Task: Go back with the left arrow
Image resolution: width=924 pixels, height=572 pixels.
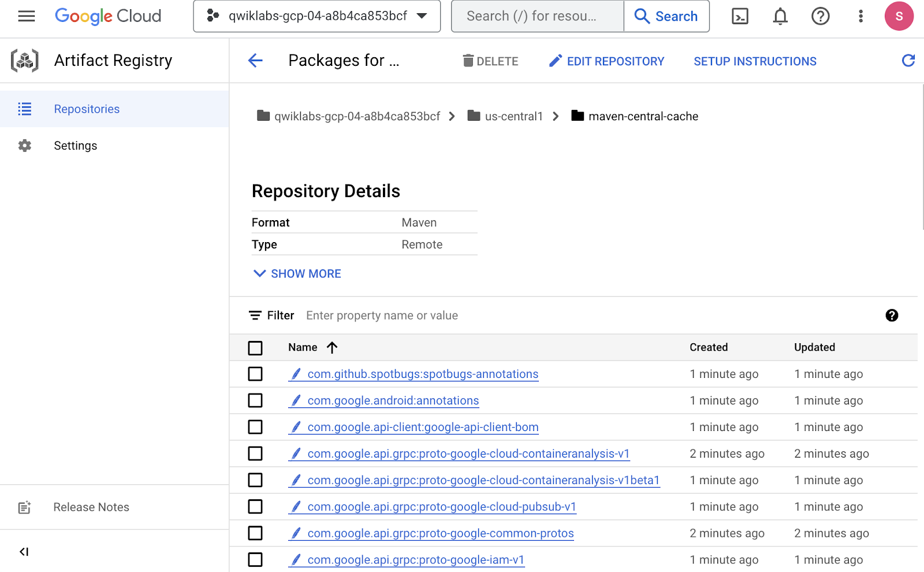Action: tap(255, 61)
